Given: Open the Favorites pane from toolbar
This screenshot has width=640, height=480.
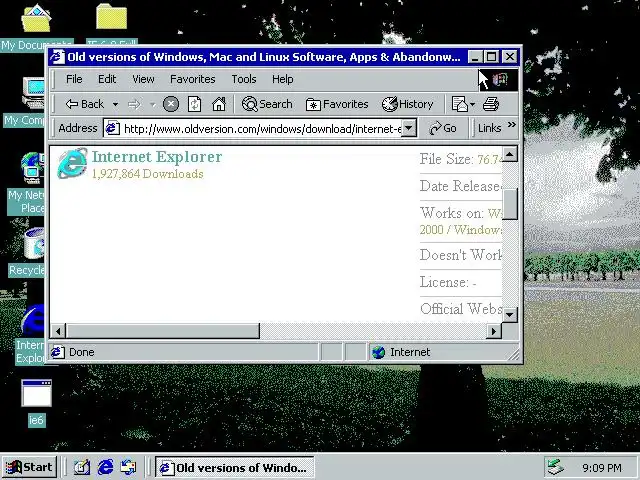Looking at the screenshot, I should (337, 104).
